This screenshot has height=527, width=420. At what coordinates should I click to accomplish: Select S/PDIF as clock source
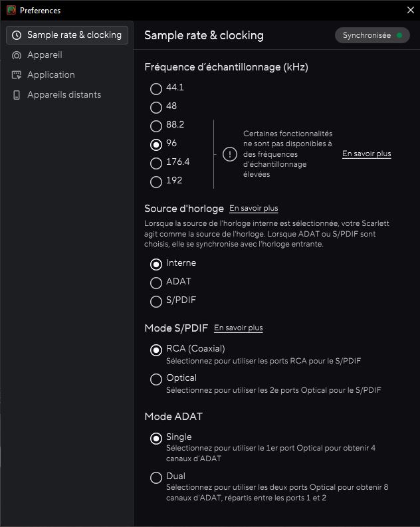tap(156, 302)
